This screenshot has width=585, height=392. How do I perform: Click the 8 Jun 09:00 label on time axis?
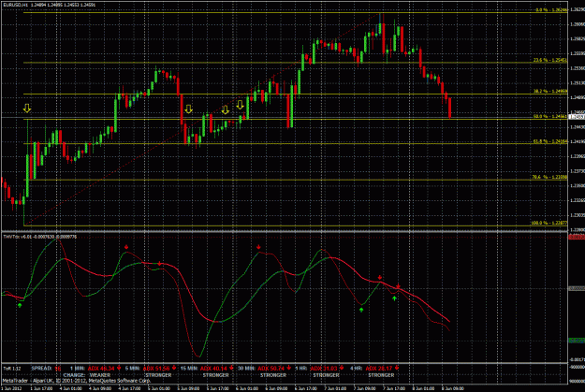tap(452, 388)
